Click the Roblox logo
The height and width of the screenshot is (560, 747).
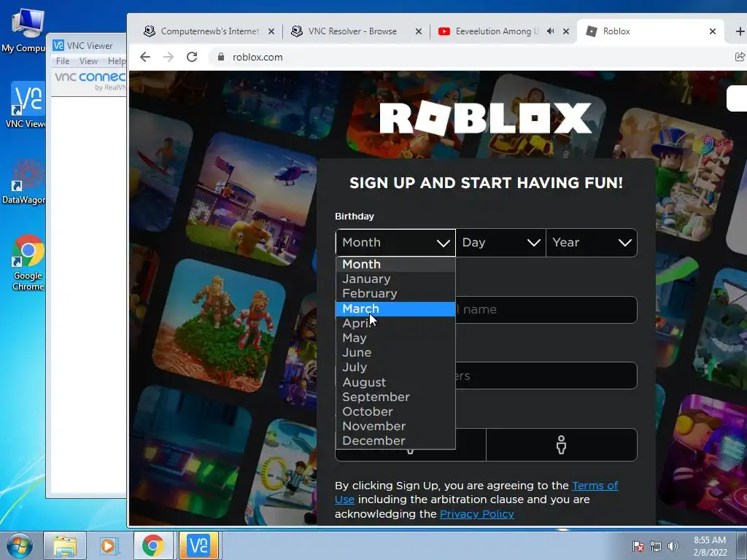click(486, 117)
